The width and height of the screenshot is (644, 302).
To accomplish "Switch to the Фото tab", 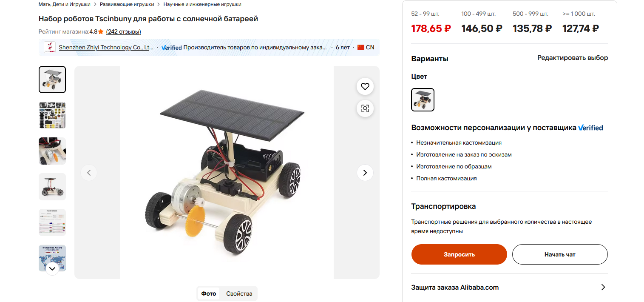I will 209,293.
